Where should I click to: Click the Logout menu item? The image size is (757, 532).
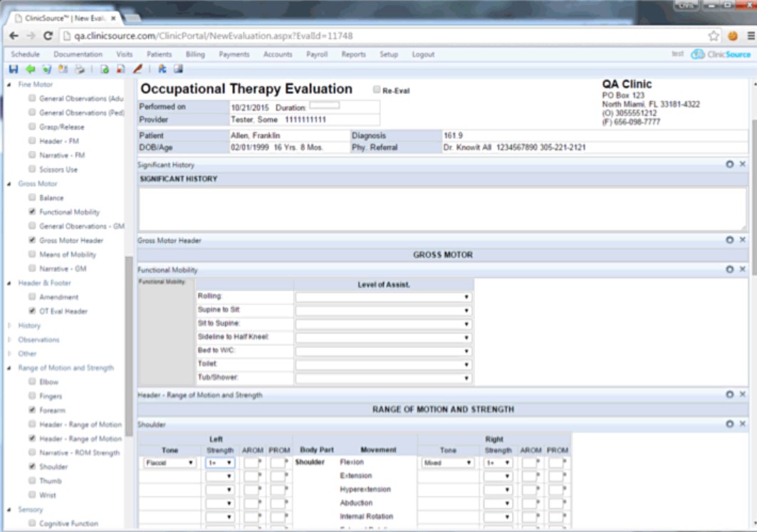423,54
